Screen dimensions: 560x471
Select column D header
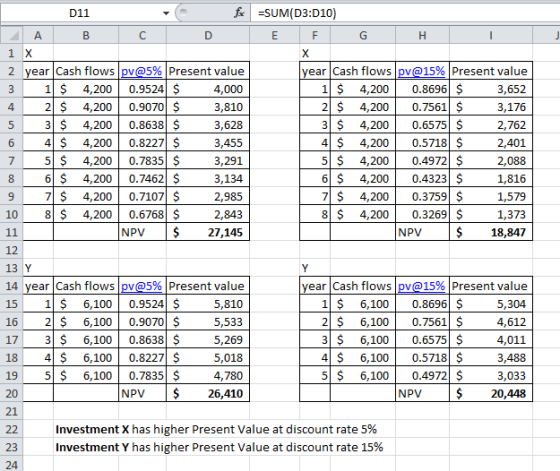pyautogui.click(x=208, y=35)
